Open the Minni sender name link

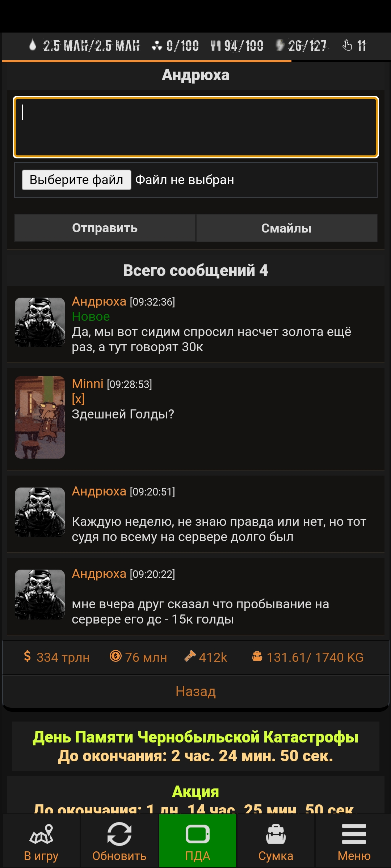click(x=88, y=384)
